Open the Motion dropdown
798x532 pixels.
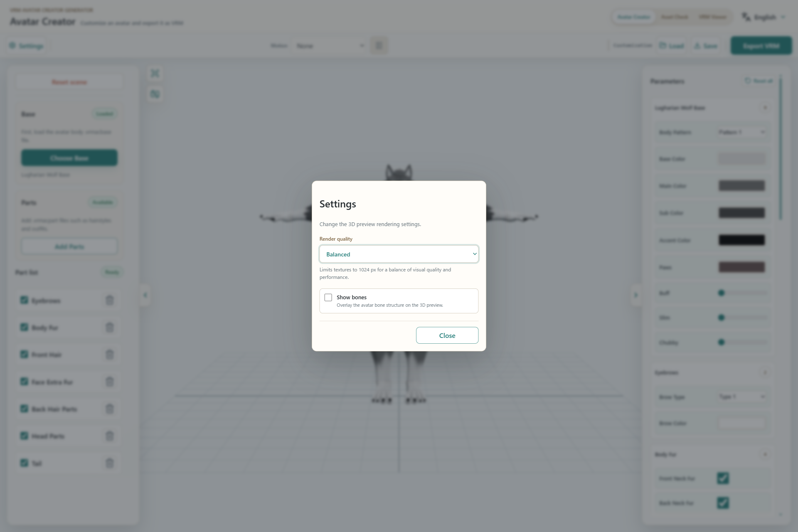click(330, 46)
